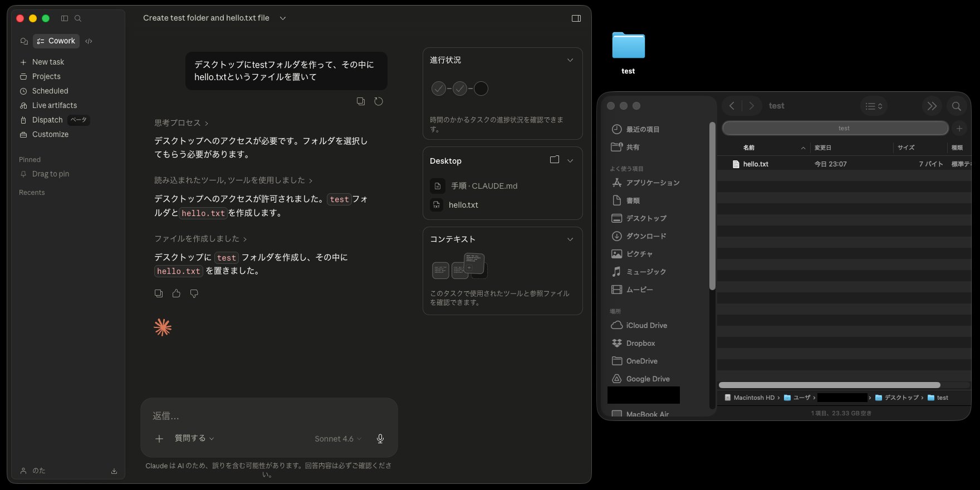Switch to the chat mode icon
Image resolution: width=980 pixels, height=490 pixels.
pos(24,41)
